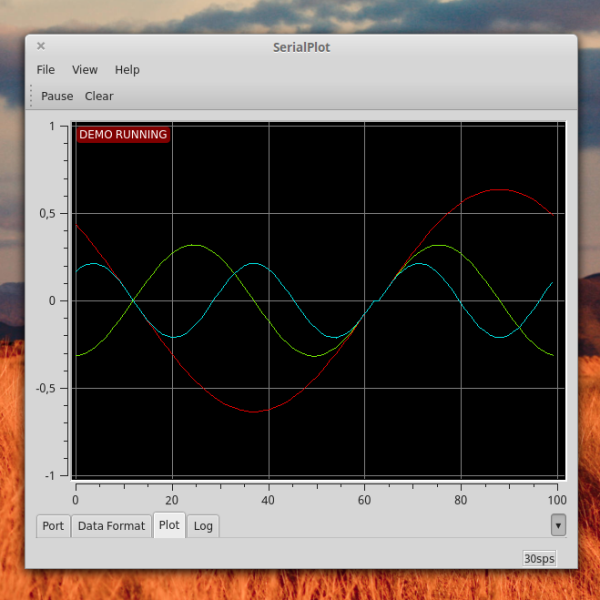This screenshot has height=600, width=600.
Task: Click the toolbar drag handle dots
Action: click(31, 96)
